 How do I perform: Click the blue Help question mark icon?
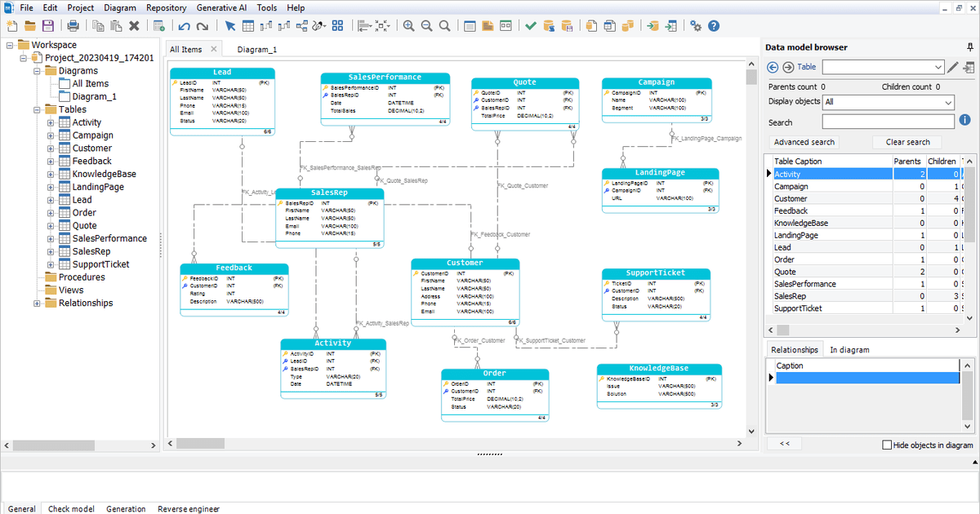(x=714, y=25)
